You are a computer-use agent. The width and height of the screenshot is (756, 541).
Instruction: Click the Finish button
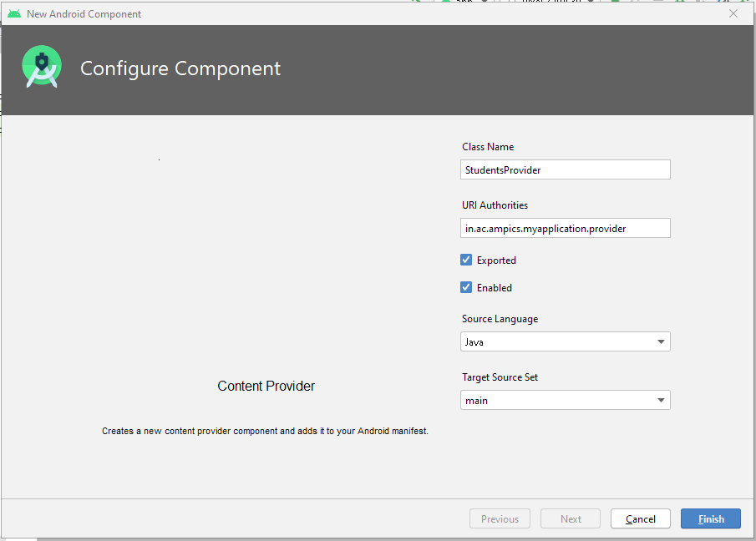coord(711,518)
